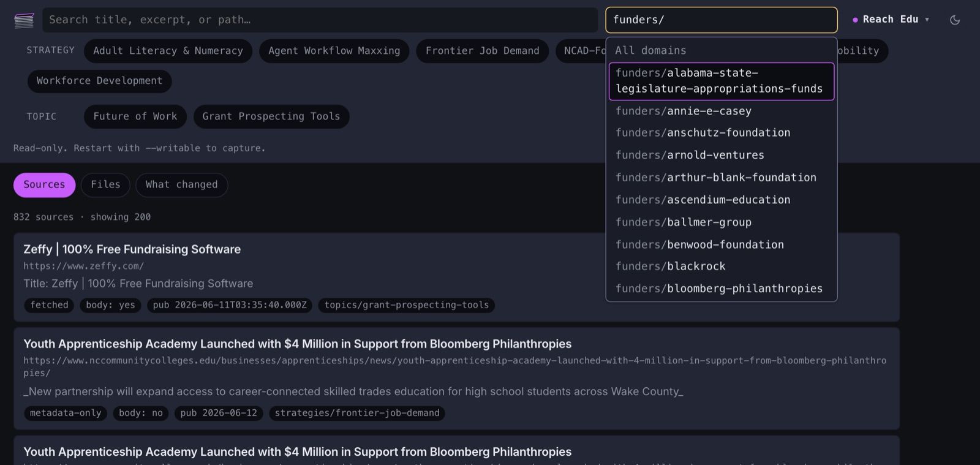Choose funders/bloomberg-philanthropies in the dropdown
Screen dimensions: 980x465
coord(721,289)
